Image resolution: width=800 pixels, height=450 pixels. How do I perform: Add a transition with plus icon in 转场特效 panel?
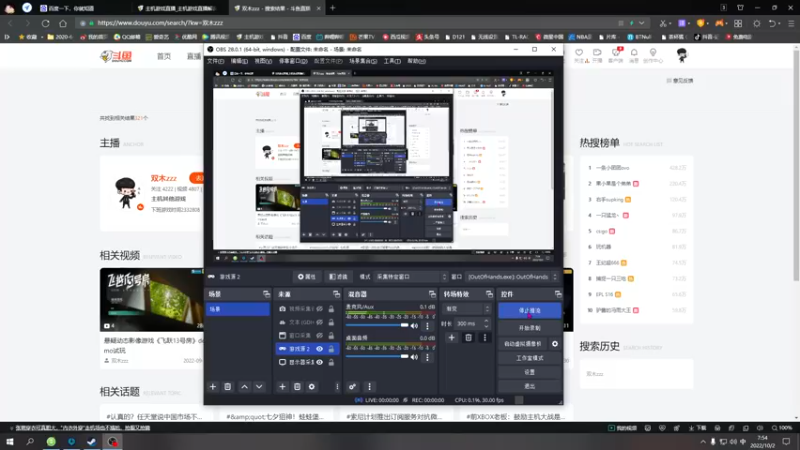point(452,337)
